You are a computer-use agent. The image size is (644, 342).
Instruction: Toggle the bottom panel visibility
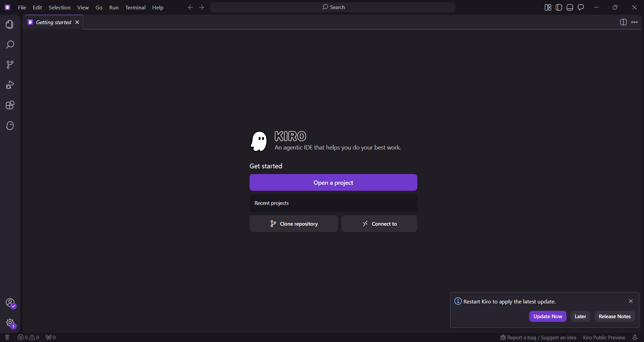(570, 7)
